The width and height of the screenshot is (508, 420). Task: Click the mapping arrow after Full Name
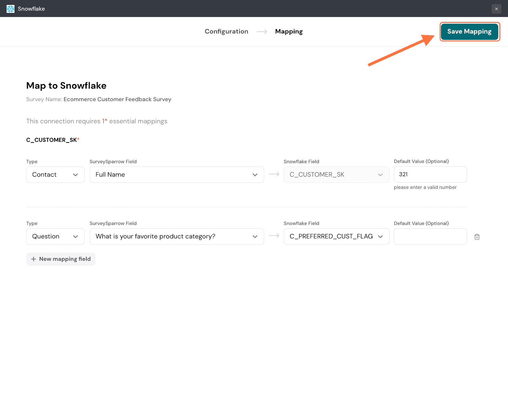tap(274, 174)
